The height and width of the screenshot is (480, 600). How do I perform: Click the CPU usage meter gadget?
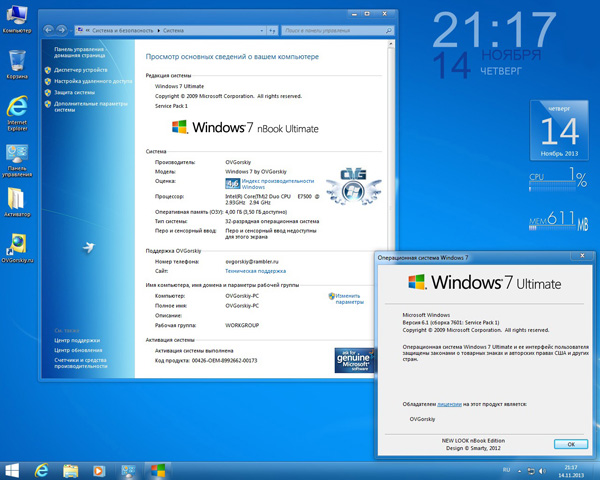(558, 179)
